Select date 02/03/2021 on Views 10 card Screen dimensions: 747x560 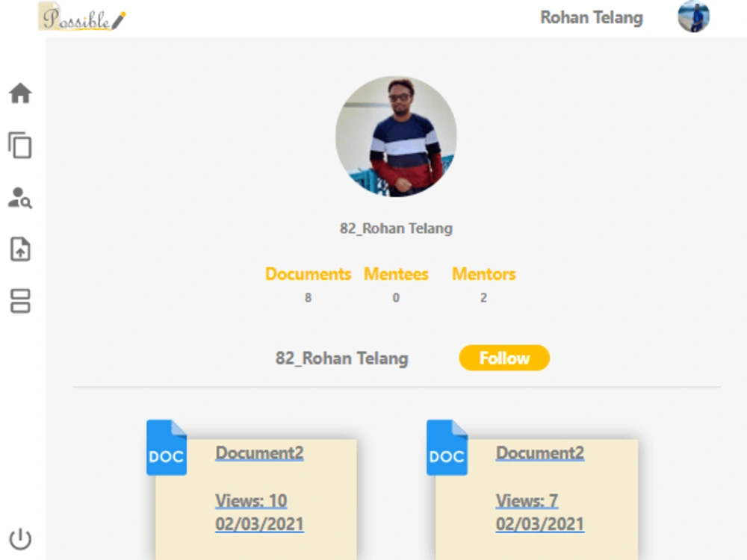pyautogui.click(x=259, y=524)
